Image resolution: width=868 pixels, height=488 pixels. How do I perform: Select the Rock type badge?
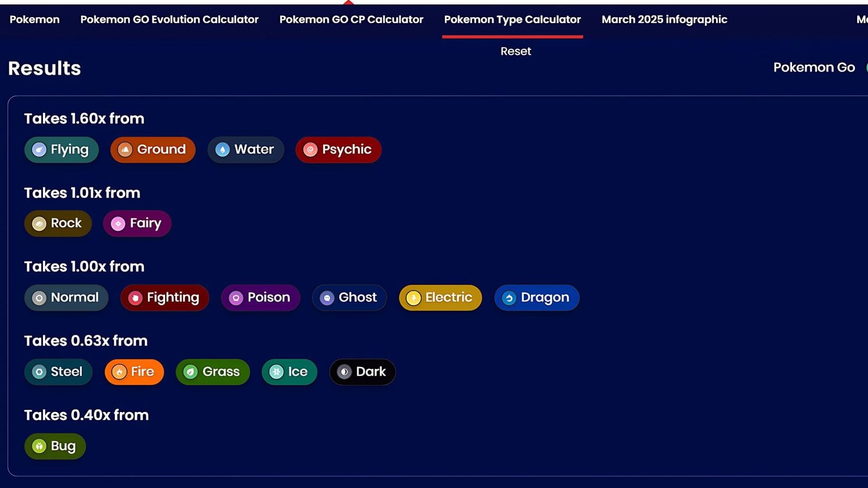coord(58,223)
